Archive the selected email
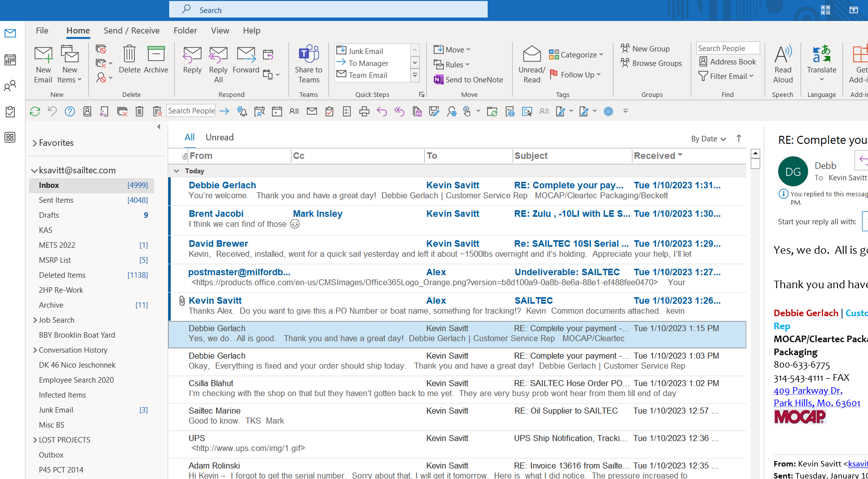868x479 pixels. point(156,60)
